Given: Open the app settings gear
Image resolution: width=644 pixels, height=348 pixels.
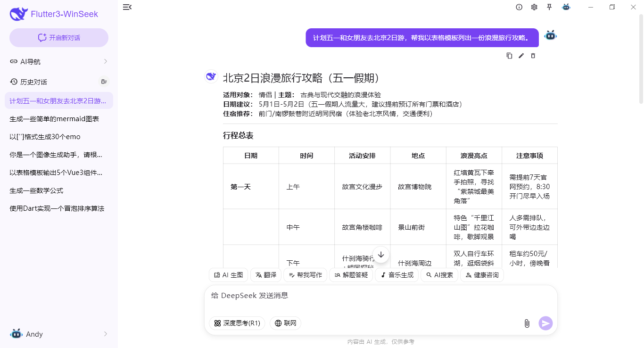Looking at the screenshot, I should (x=534, y=7).
